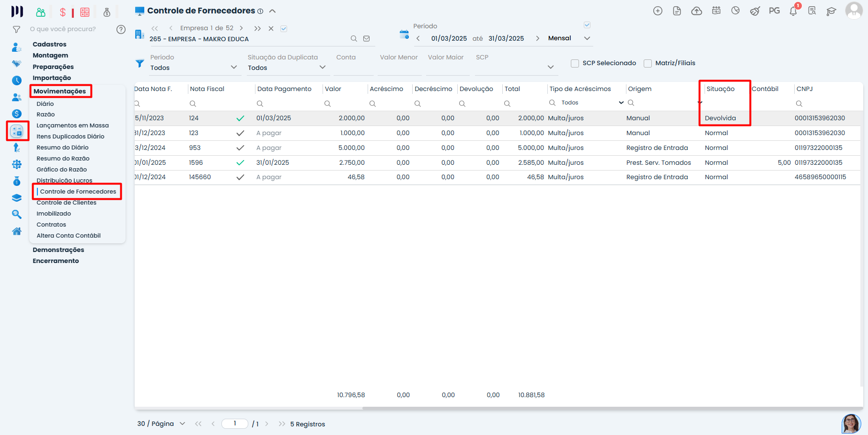Expand the Demonstrações section
Viewport: 868px width, 435px height.
click(x=58, y=250)
